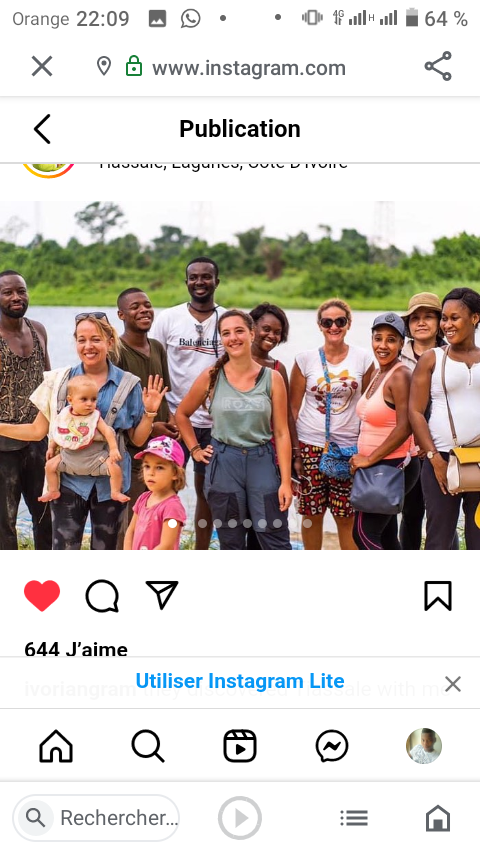The image size is (480, 854).
Task: Dismiss the Instagram Lite banner
Action: point(453,684)
